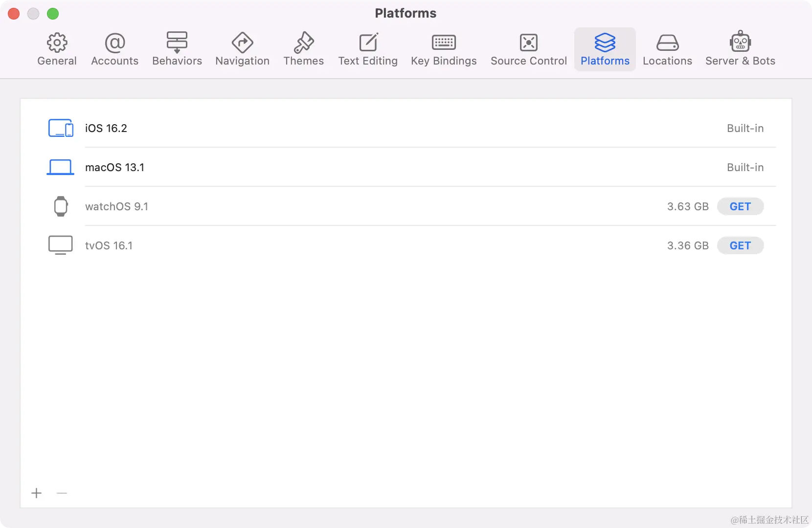The height and width of the screenshot is (528, 812).
Task: Download tvOS 16.1 with its GET button
Action: tap(740, 245)
